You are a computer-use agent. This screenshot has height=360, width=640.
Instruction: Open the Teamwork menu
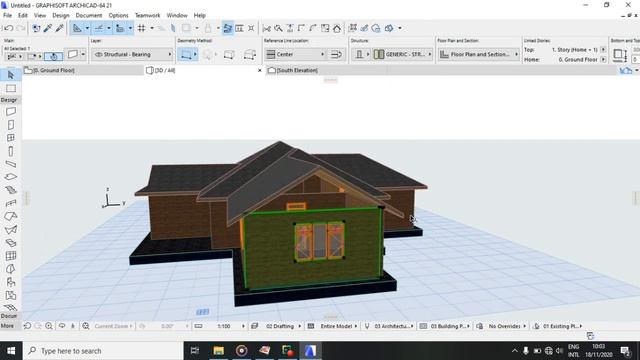coord(147,16)
